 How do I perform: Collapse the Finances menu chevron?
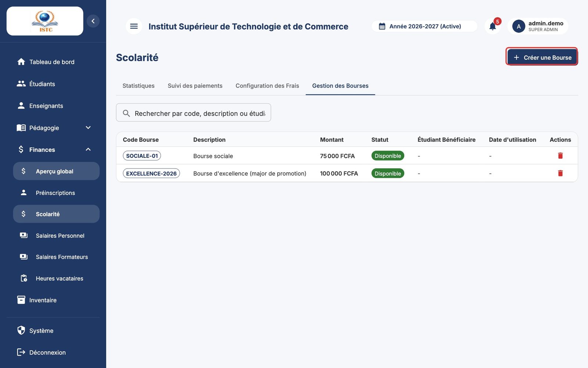pyautogui.click(x=88, y=149)
